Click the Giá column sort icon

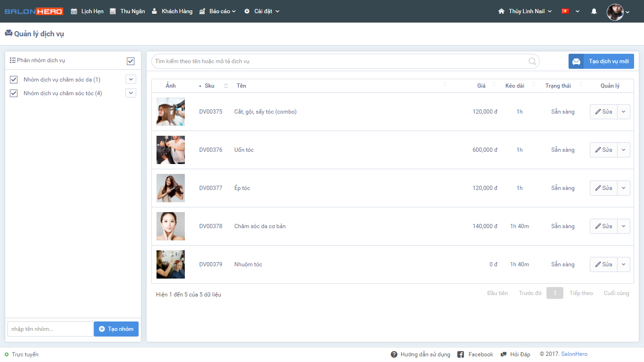click(x=494, y=84)
